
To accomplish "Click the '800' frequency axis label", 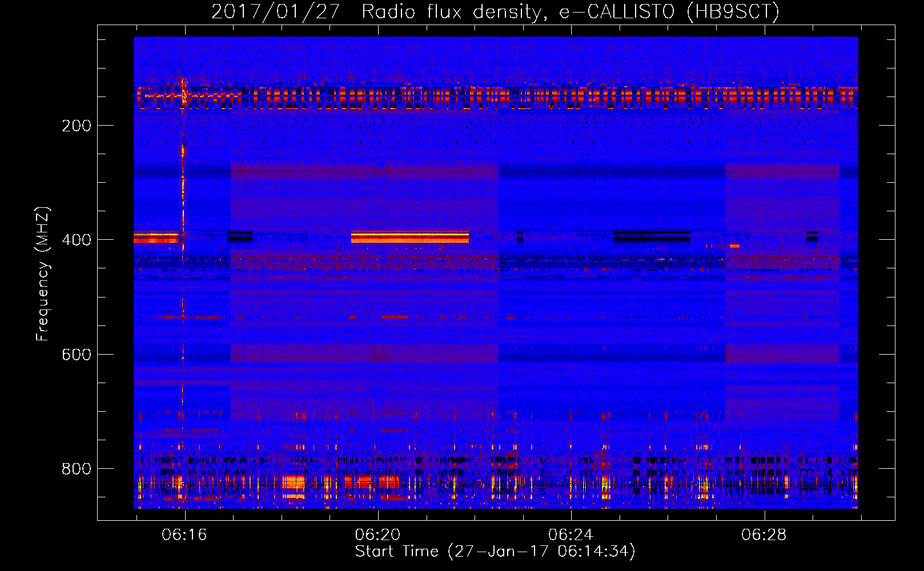I will tap(77, 469).
